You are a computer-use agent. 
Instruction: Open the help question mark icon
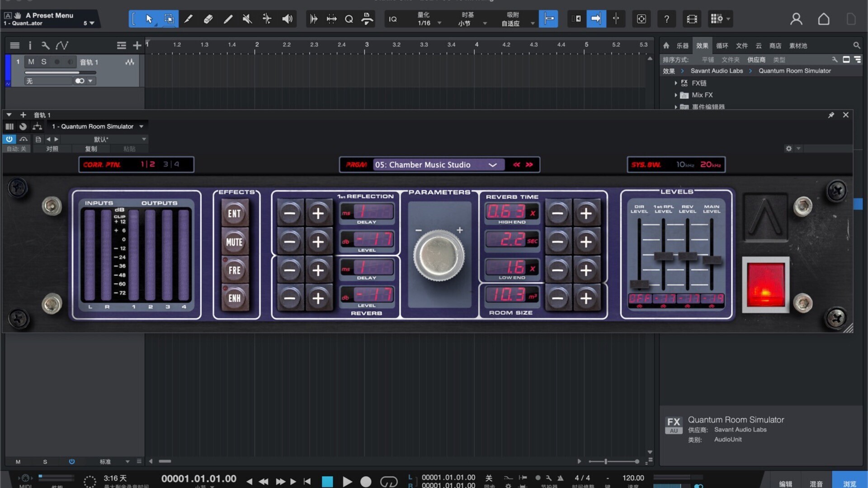click(x=666, y=19)
